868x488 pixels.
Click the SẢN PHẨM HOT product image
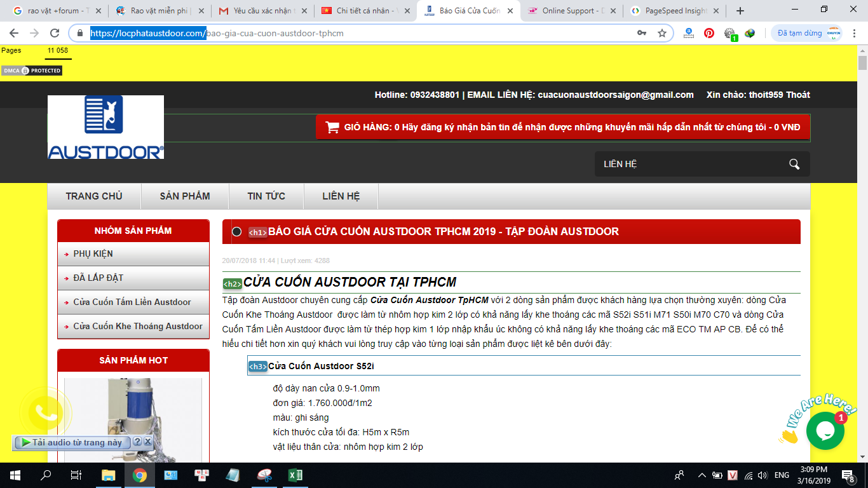coord(133,421)
